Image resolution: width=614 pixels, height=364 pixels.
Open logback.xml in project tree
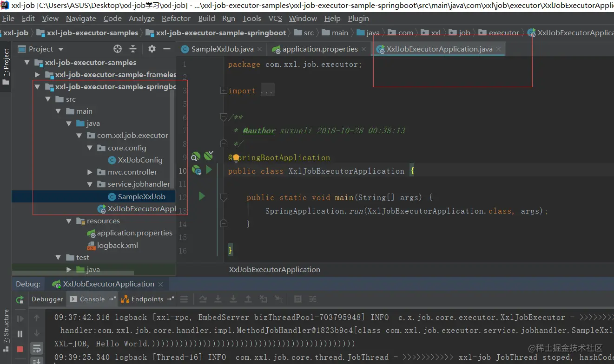pos(117,245)
